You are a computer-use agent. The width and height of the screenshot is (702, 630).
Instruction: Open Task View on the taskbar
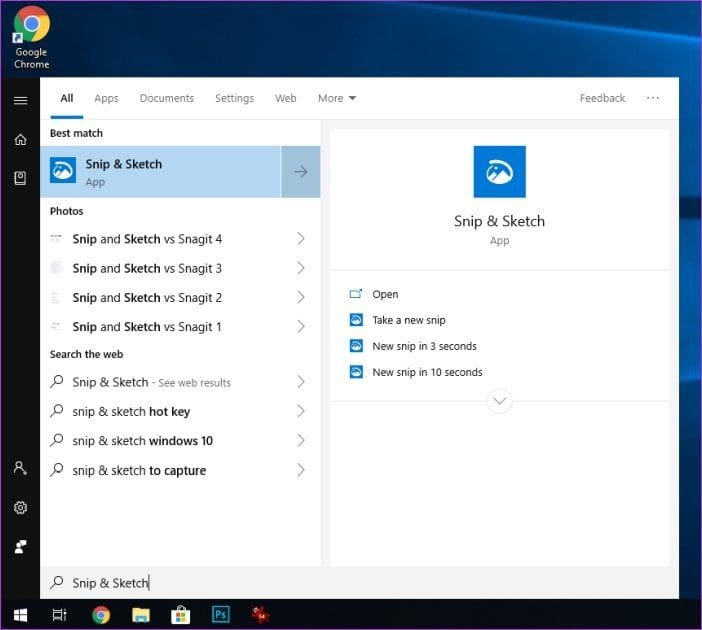tap(59, 615)
